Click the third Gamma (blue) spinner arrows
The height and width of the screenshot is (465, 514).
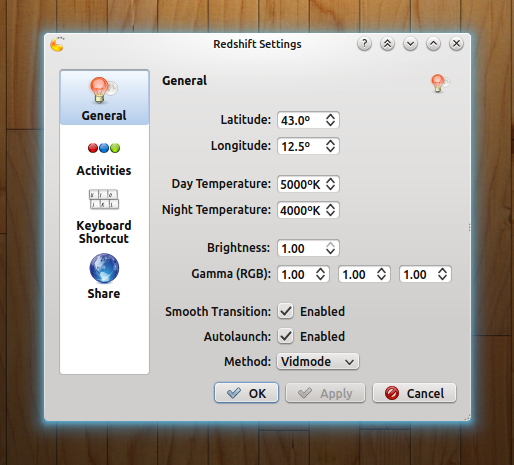coord(442,274)
